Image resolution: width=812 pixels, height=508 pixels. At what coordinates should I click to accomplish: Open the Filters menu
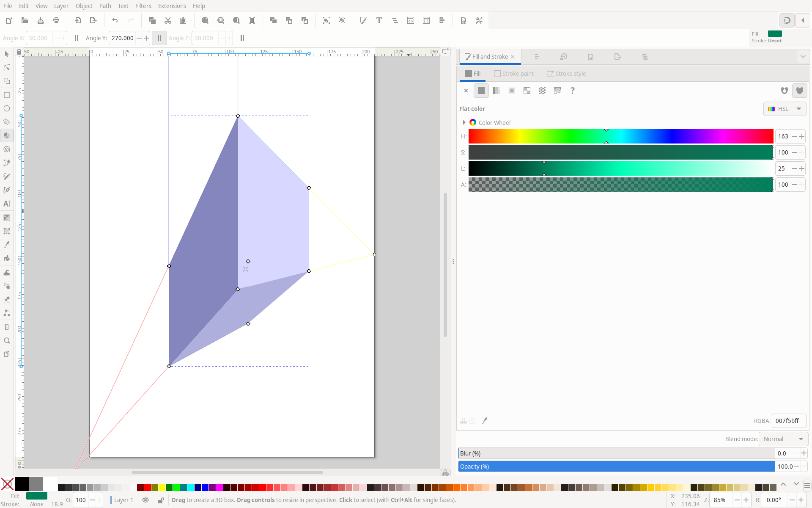pyautogui.click(x=143, y=6)
